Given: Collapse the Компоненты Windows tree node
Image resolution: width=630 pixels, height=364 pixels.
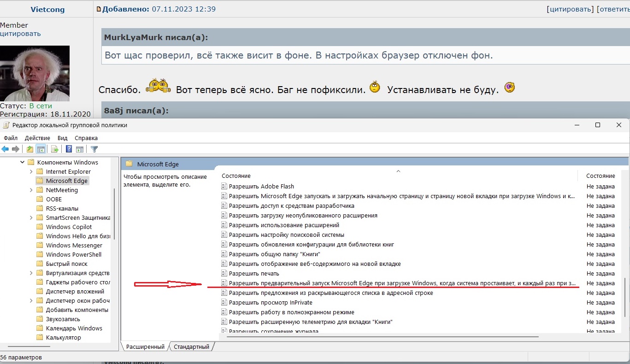Looking at the screenshot, I should click(22, 162).
